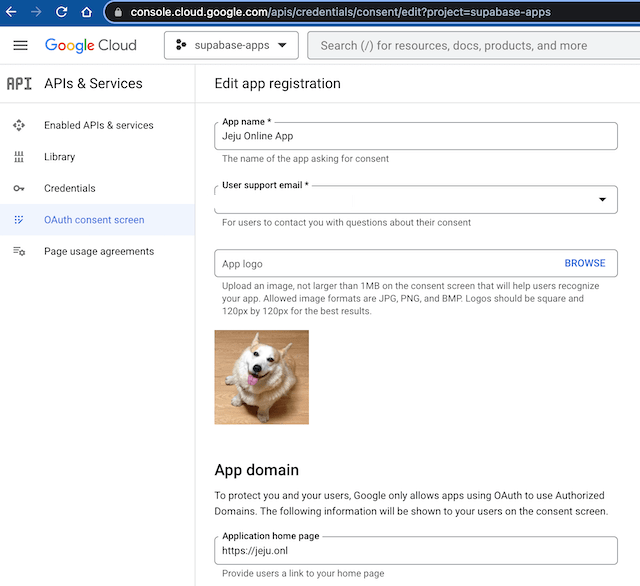The image size is (640, 586).
Task: Click the App domain heading
Action: (x=257, y=470)
